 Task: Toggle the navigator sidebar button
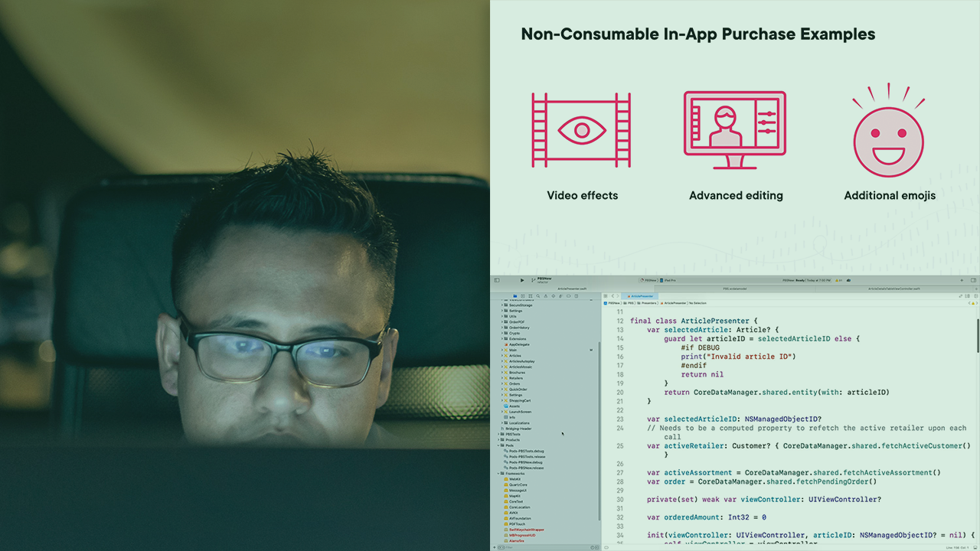(x=497, y=280)
